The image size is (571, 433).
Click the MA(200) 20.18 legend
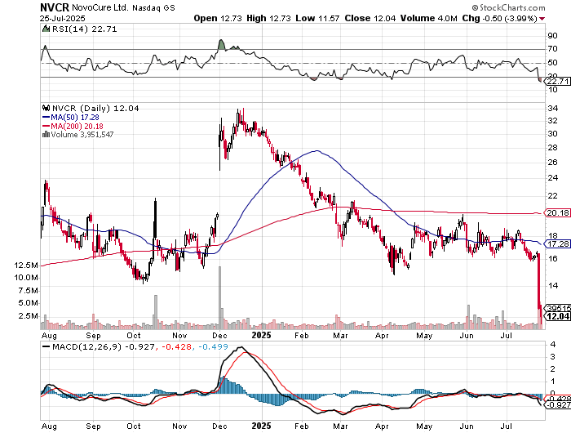(x=73, y=126)
